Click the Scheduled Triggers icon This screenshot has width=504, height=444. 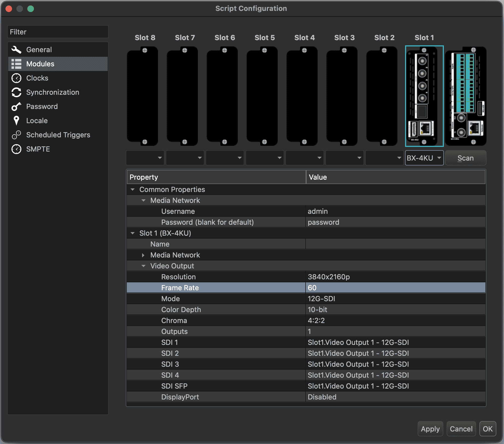point(16,135)
